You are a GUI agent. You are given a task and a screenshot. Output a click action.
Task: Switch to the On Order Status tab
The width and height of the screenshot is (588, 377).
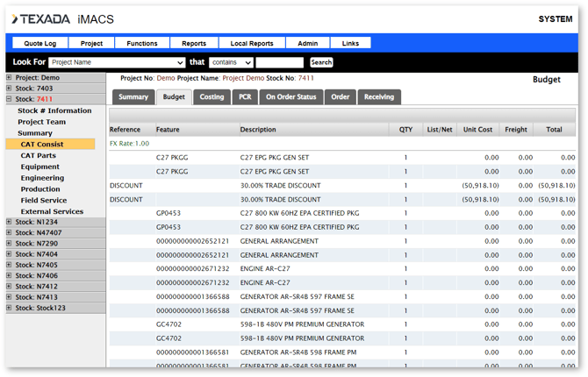pos(290,97)
